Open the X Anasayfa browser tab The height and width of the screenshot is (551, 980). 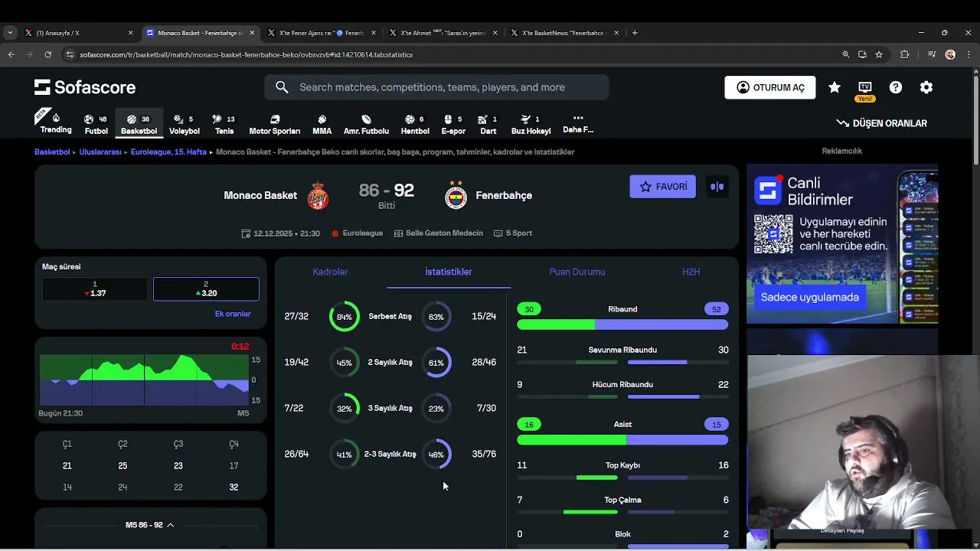tap(79, 33)
